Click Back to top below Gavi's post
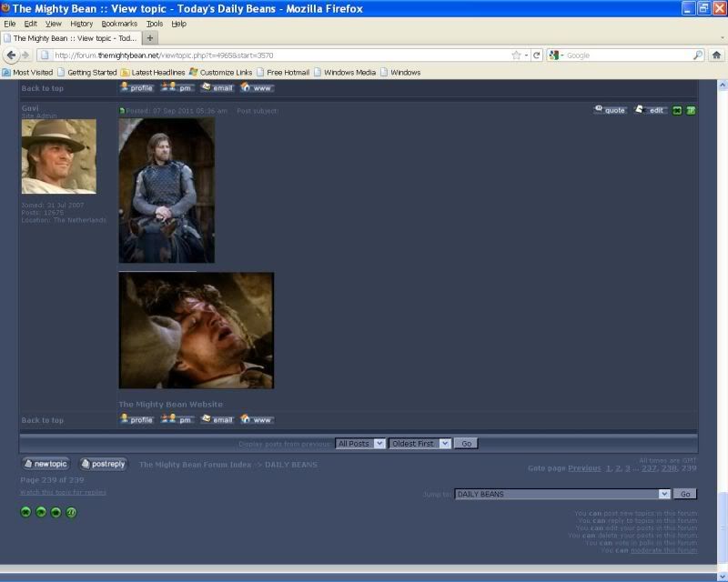The height and width of the screenshot is (582, 728). 42,420
